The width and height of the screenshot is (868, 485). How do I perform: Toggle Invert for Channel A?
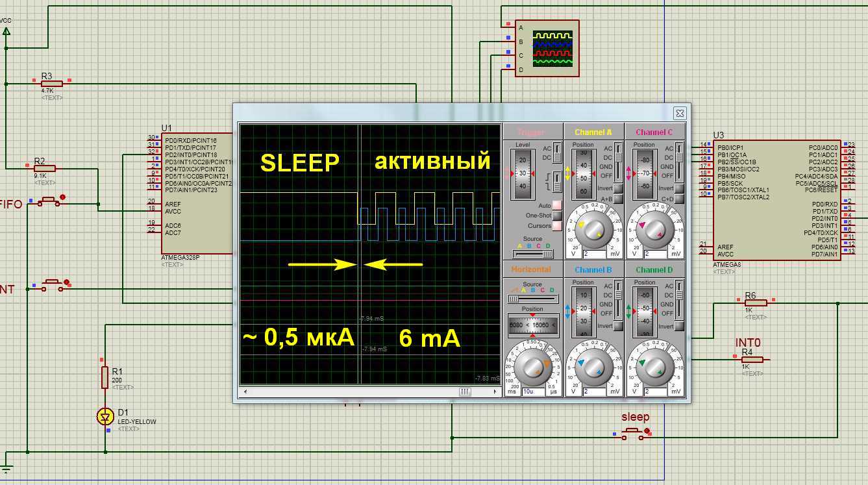[x=618, y=188]
